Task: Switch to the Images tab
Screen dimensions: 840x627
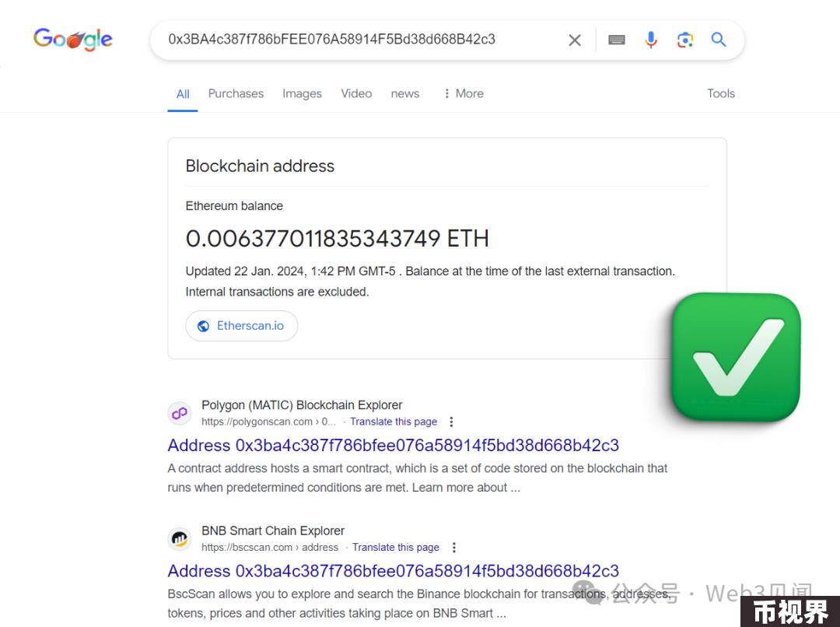Action: pos(302,93)
